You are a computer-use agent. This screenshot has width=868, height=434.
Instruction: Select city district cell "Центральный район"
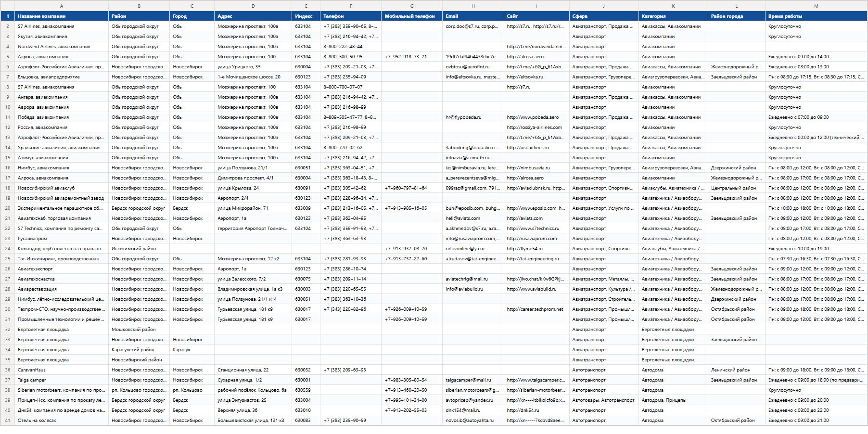click(x=737, y=188)
